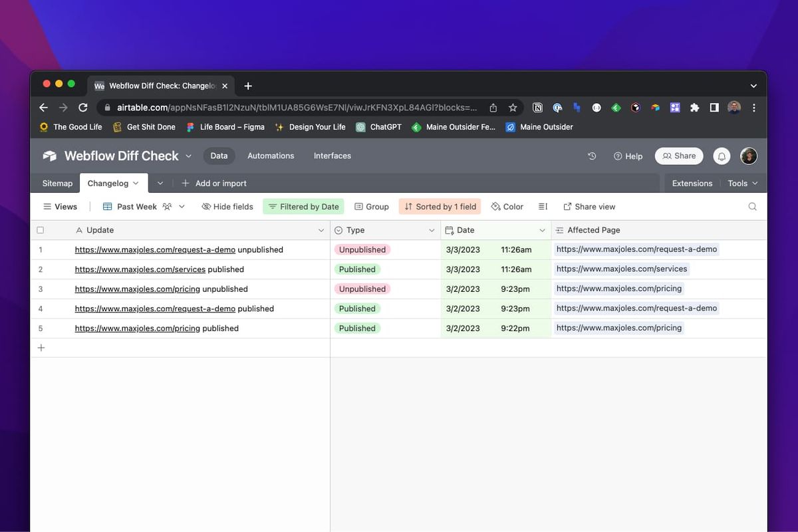Click the green diamond extension icon
Screen dimensions: 798x532
coord(616,108)
